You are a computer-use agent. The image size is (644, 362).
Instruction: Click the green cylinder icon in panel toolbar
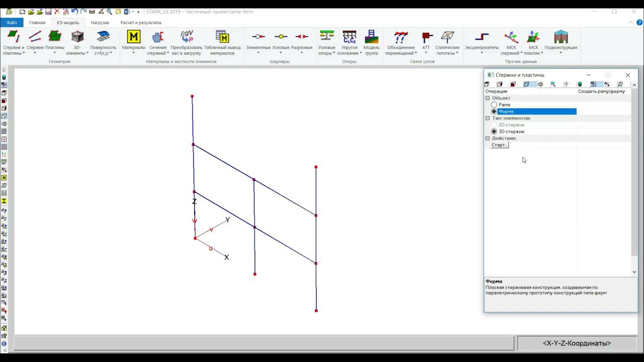(580, 84)
